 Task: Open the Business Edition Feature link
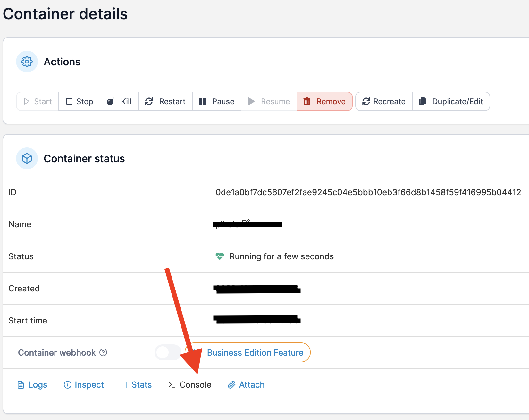click(255, 352)
